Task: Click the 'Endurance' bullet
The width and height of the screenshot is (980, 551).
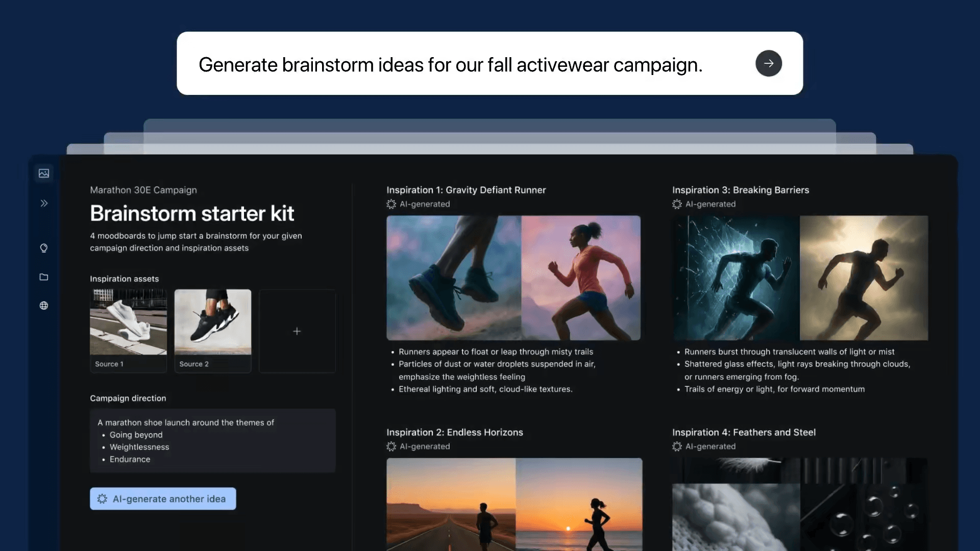Action: click(x=130, y=459)
